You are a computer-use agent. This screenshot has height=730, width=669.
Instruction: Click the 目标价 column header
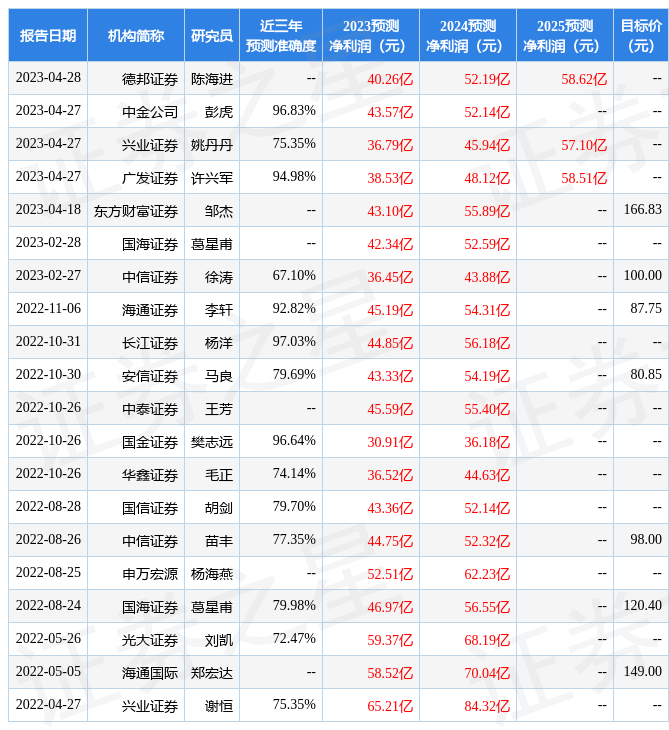[641, 35]
